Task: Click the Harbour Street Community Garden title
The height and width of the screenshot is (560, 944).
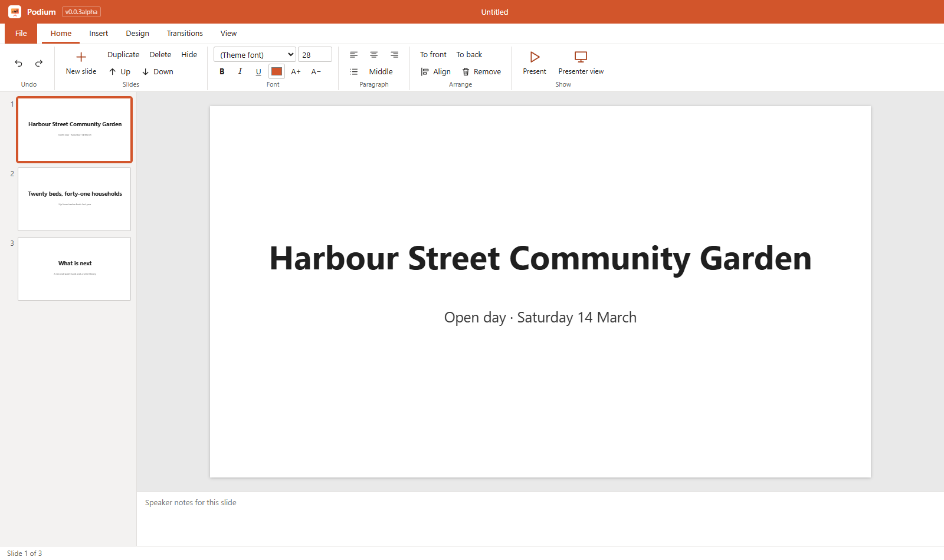Action: pos(540,258)
